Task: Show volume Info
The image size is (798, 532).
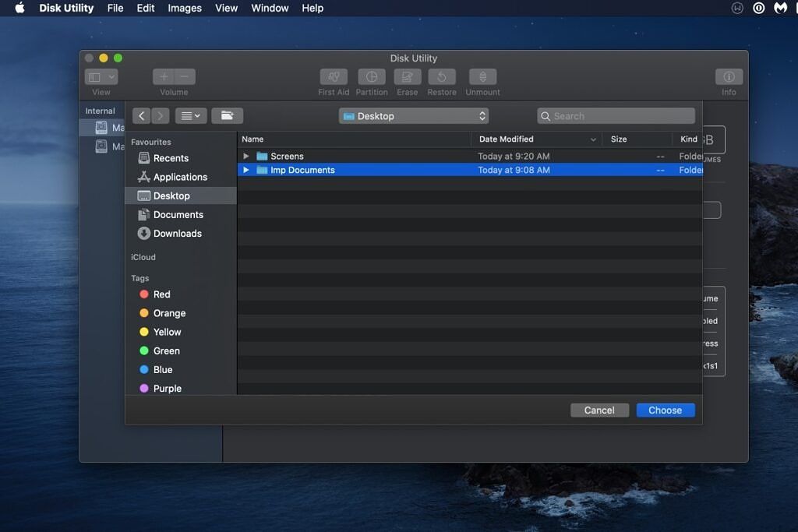Action: click(728, 78)
